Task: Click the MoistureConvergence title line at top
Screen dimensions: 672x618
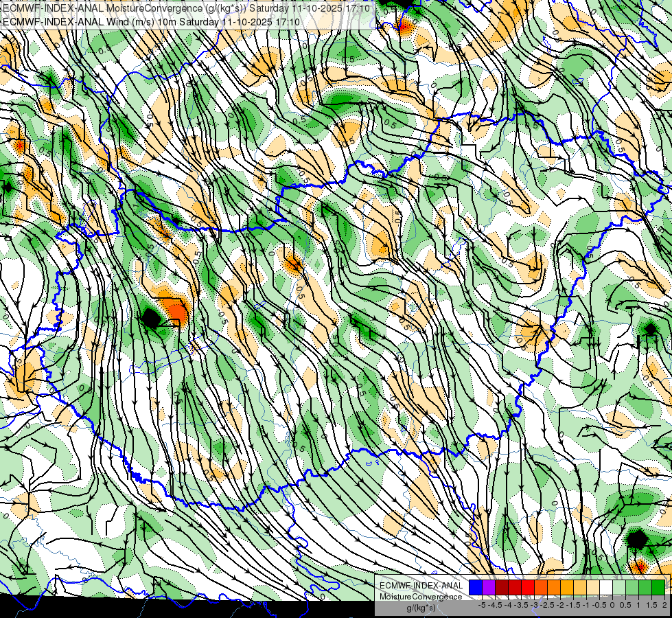Action: [x=187, y=8]
